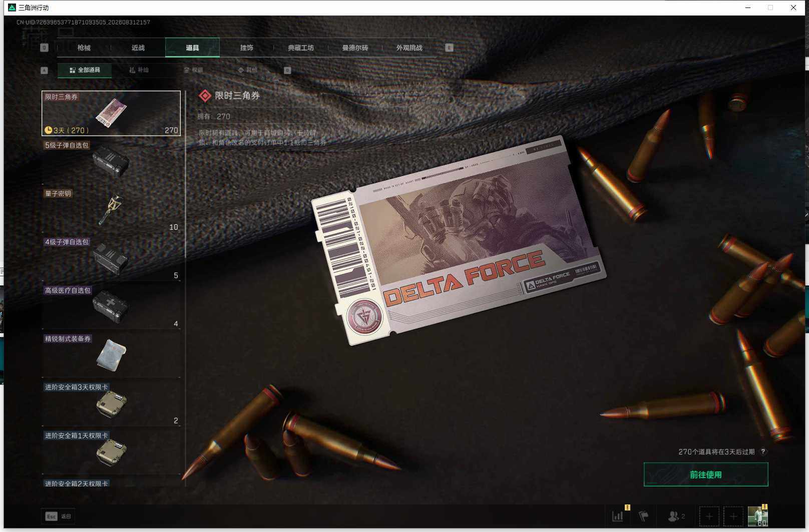Switch to the 外观挑战 tab
The image size is (809, 532).
[x=410, y=48]
